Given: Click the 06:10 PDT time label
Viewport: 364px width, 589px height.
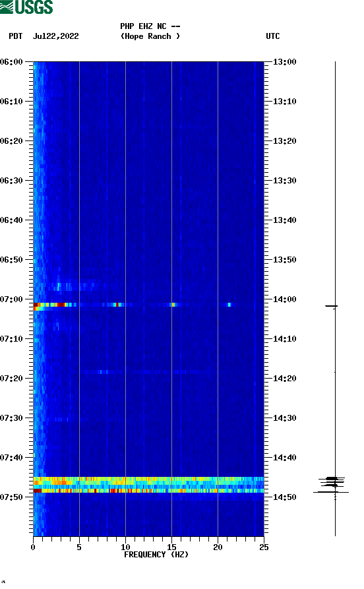Looking at the screenshot, I should click(12, 102).
